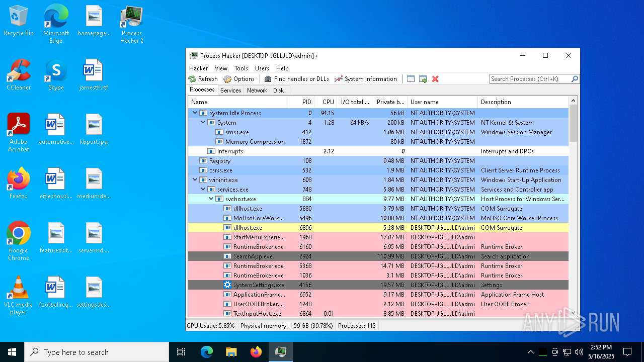The height and width of the screenshot is (362, 644).
Task: Click the find window toolbar icon
Action: (411, 79)
